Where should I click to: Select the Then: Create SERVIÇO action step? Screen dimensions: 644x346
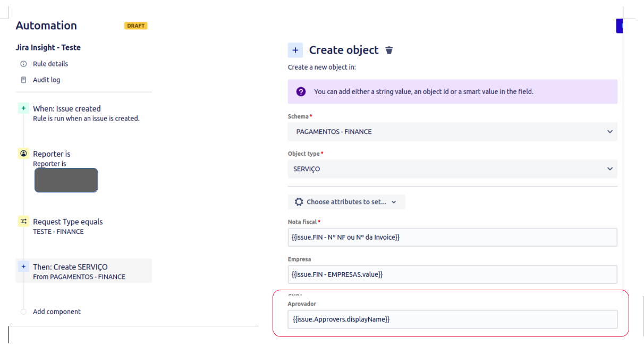coord(84,271)
